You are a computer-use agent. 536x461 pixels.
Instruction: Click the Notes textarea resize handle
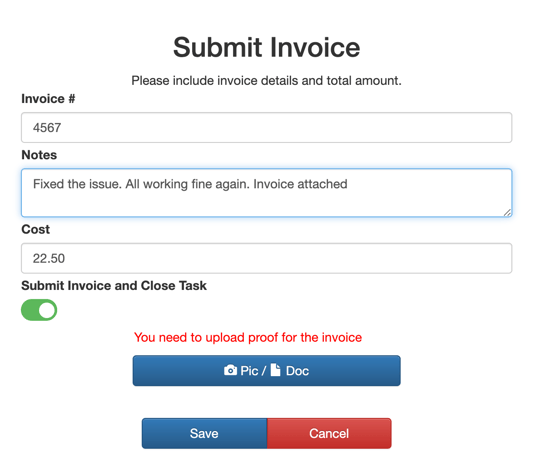pos(507,213)
